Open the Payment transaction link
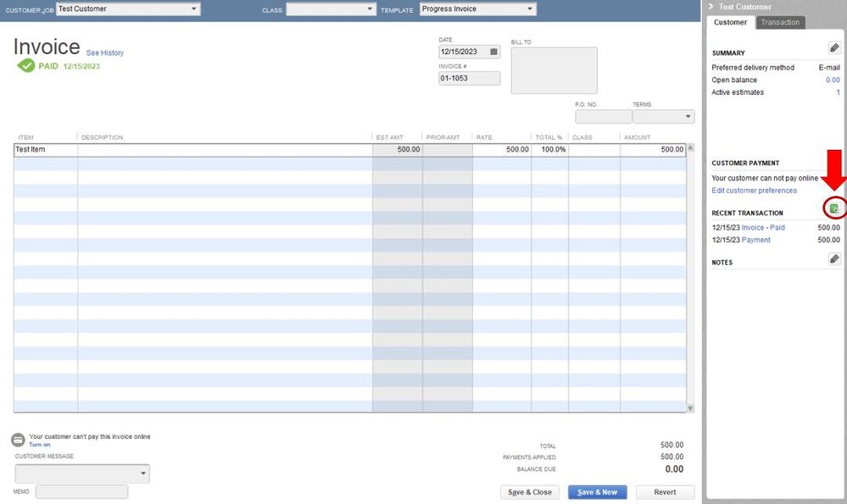Screen dimensions: 847x504 click(x=755, y=240)
